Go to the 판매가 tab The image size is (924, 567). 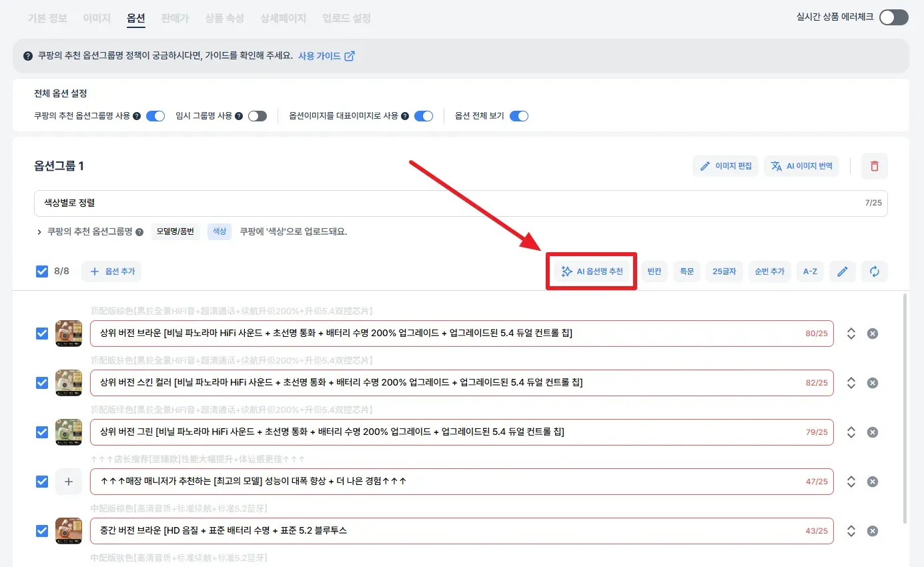pos(174,18)
